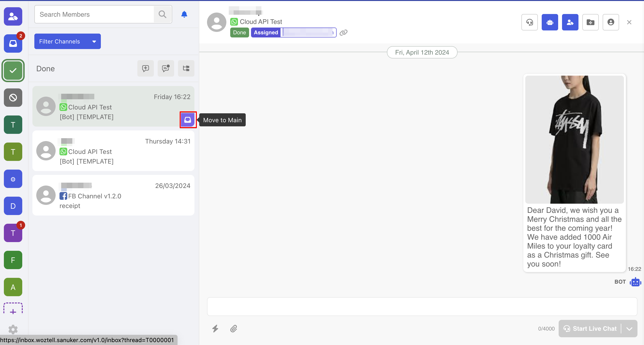Click the folder move icon in header
Viewport: 644px width, 345px height.
(x=590, y=22)
